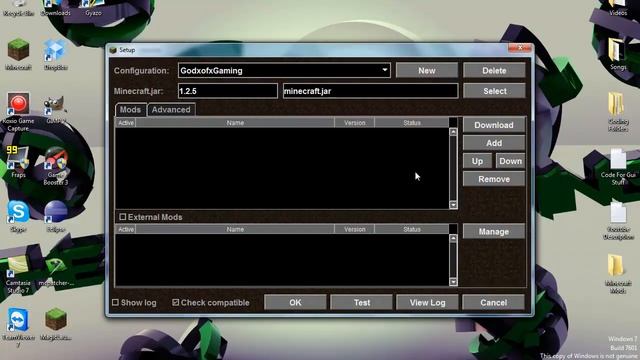
Task: Open the View Log button
Action: (427, 302)
